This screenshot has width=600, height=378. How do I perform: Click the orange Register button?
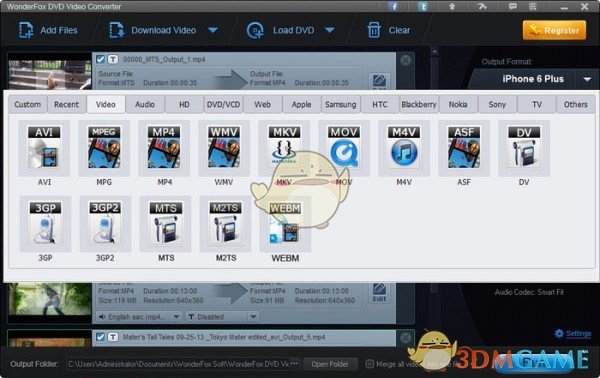point(554,30)
